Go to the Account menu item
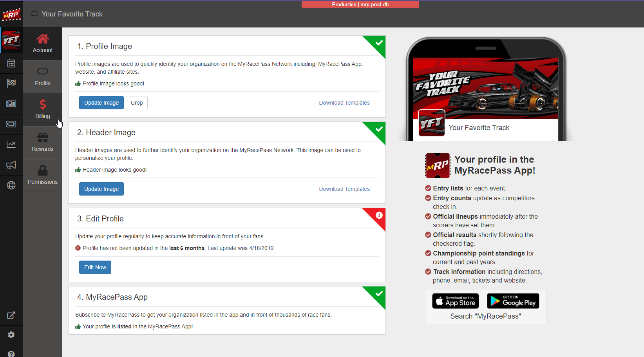The width and height of the screenshot is (644, 357). pos(43,43)
